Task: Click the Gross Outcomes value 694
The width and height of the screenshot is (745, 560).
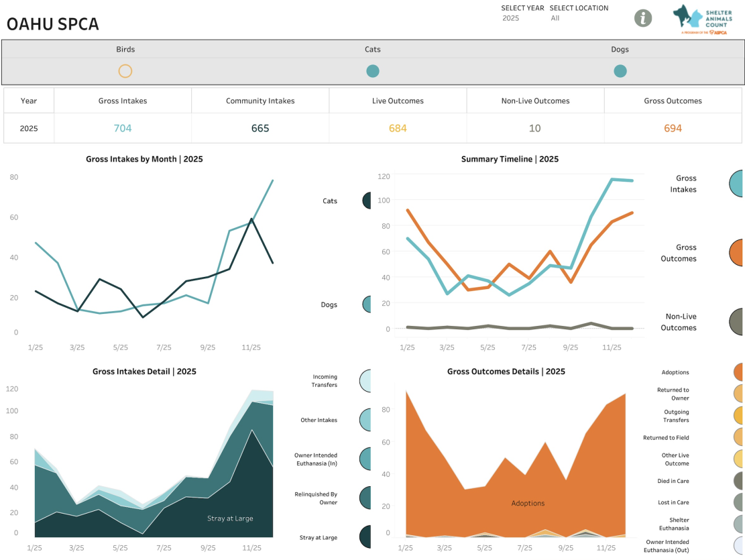Action: pyautogui.click(x=673, y=128)
